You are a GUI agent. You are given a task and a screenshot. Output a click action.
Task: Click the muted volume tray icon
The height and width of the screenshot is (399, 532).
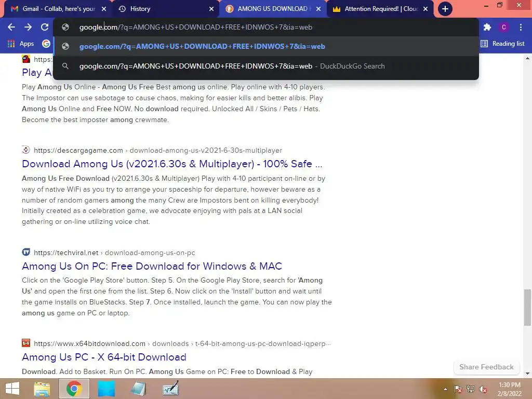click(x=483, y=389)
